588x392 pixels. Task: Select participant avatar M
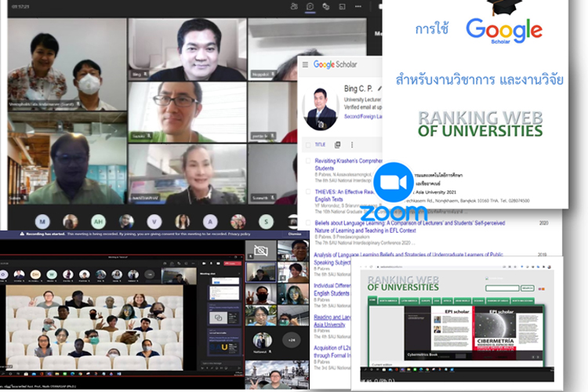click(x=42, y=222)
